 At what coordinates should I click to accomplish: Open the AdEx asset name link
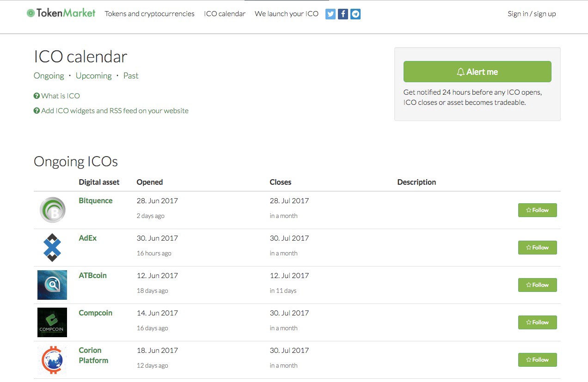[88, 238]
